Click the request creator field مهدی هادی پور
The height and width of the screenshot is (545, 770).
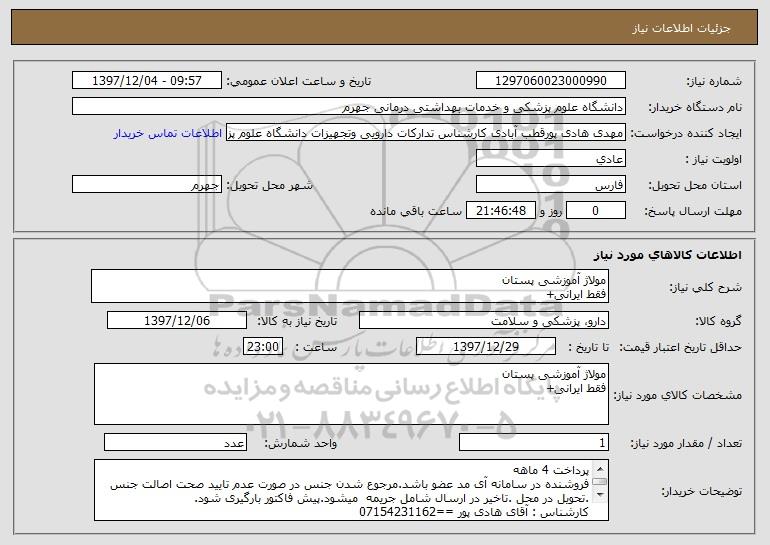click(x=426, y=132)
